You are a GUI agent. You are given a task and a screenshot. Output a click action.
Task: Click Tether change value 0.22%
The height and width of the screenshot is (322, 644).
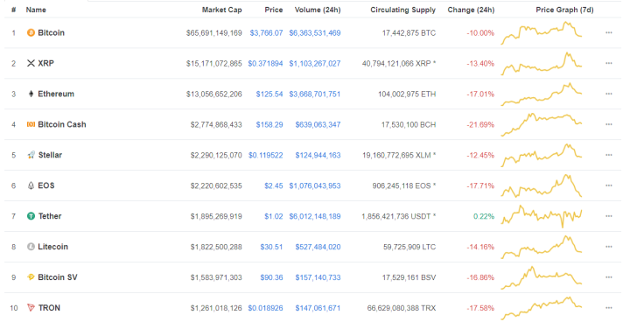[x=484, y=216]
